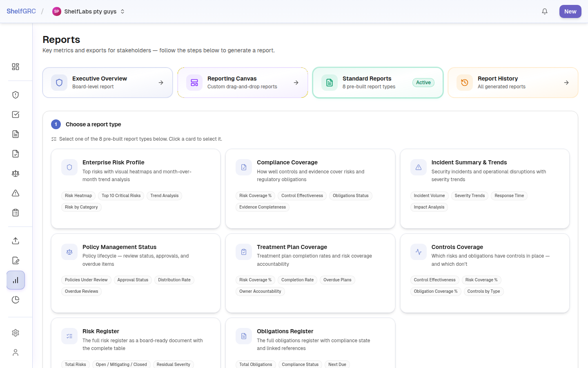Open the user profile icon in sidebar
This screenshot has height=368, width=588.
pos(16,352)
